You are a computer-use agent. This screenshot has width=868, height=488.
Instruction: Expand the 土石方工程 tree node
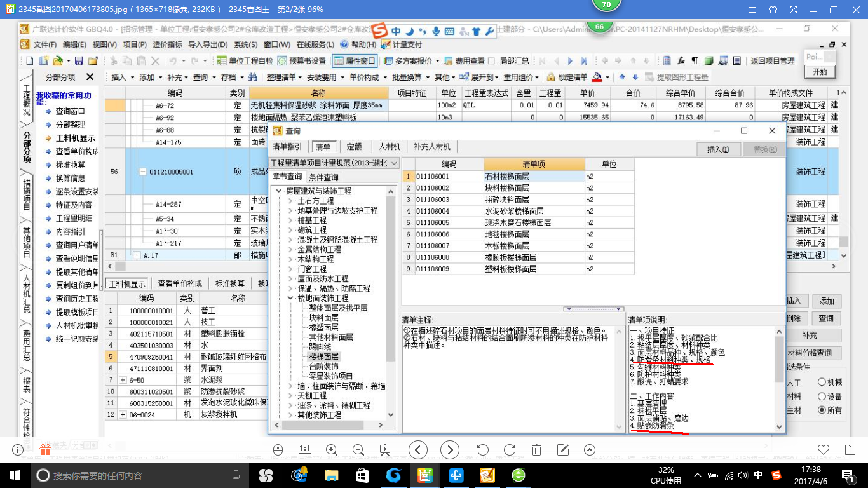(x=290, y=201)
